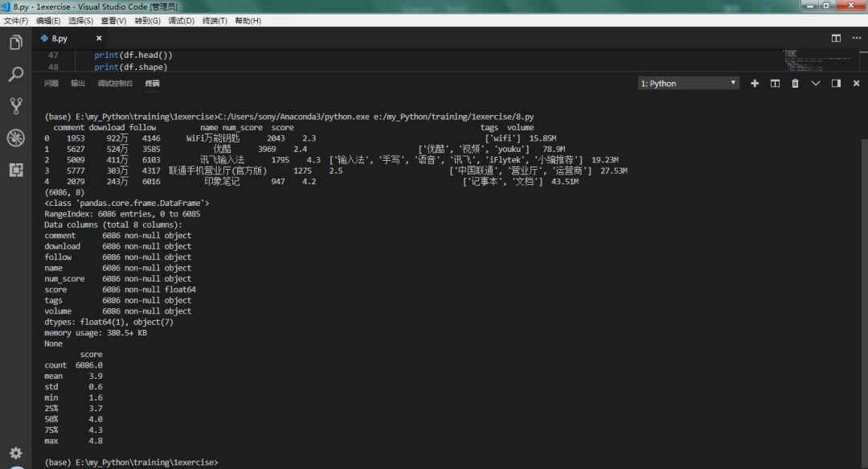Select the 8.py editor tab
The height and width of the screenshot is (469, 868).
(72, 39)
